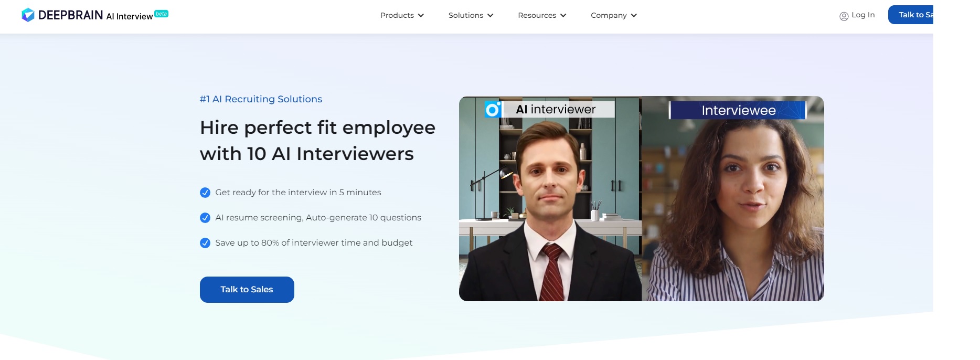Open the Products menu item

[x=402, y=15]
